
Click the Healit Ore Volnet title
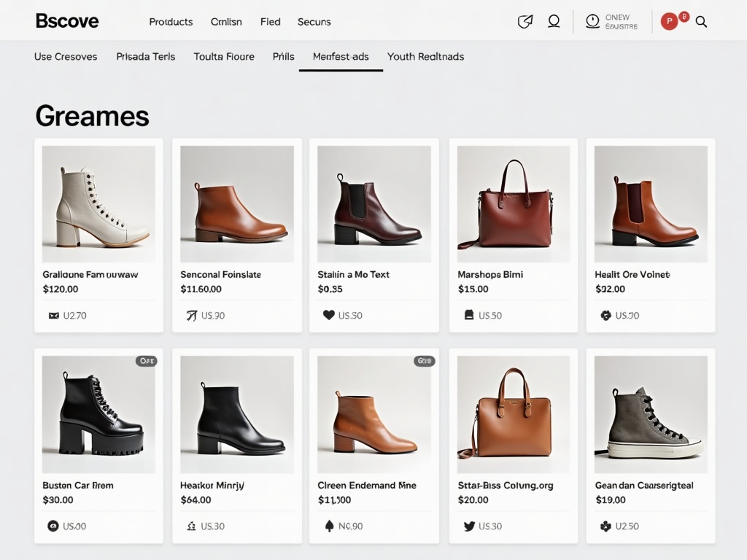coord(632,275)
